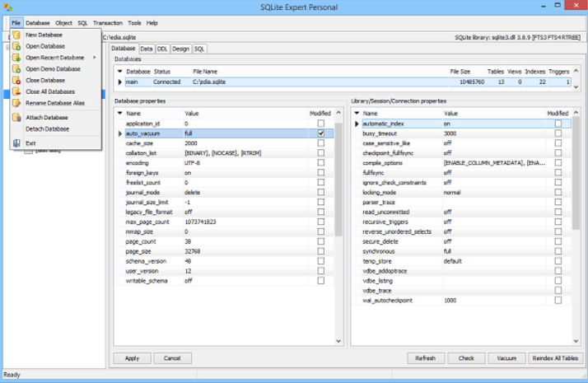
Task: Click the Reindex All Tables button
Action: tap(554, 358)
